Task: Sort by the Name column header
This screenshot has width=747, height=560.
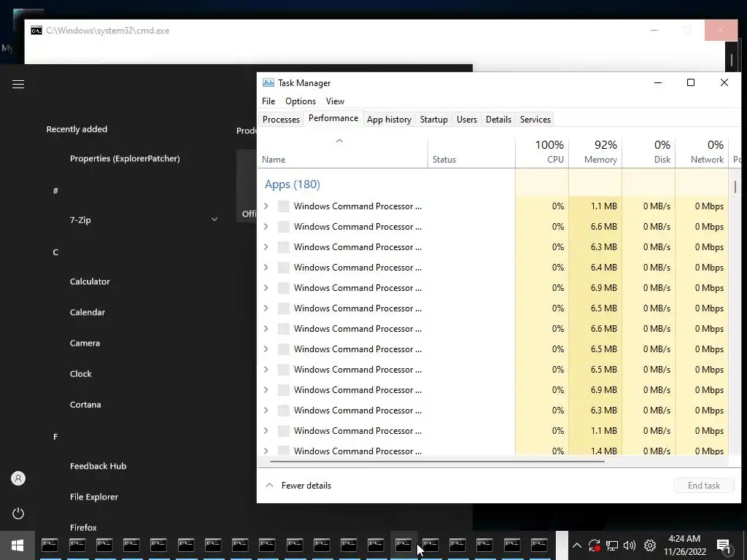Action: coord(343,153)
